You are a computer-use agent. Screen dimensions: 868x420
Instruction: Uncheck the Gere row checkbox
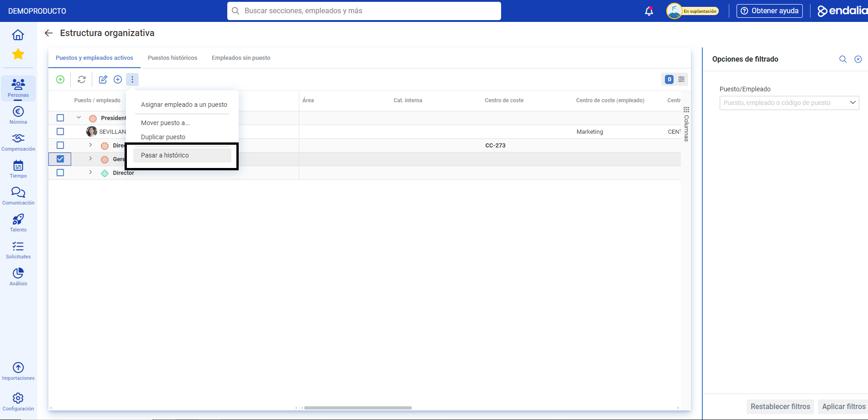point(60,159)
